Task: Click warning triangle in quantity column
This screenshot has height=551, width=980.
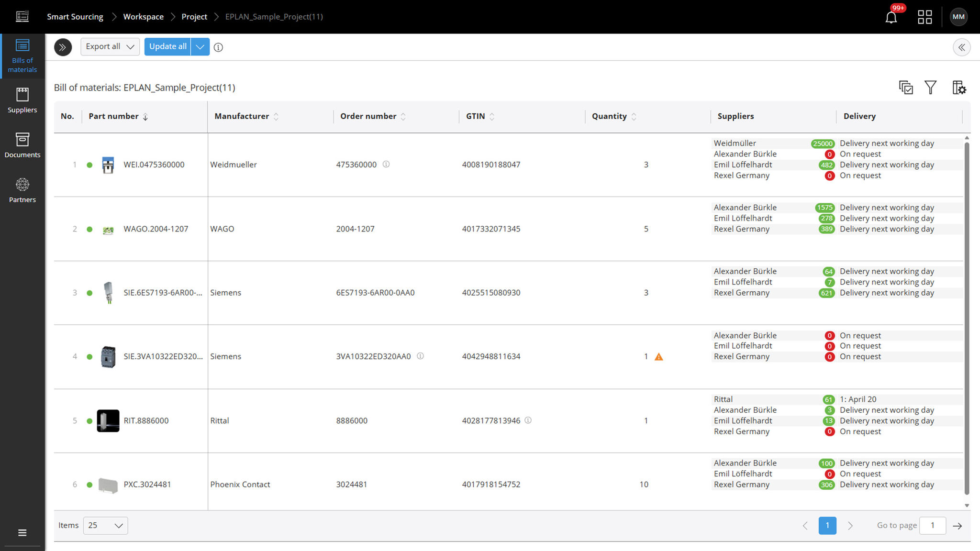Action: (x=659, y=357)
